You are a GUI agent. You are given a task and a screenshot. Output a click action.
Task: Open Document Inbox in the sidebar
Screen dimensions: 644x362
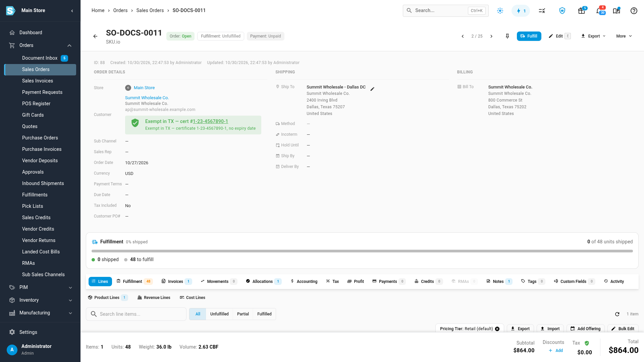(40, 58)
